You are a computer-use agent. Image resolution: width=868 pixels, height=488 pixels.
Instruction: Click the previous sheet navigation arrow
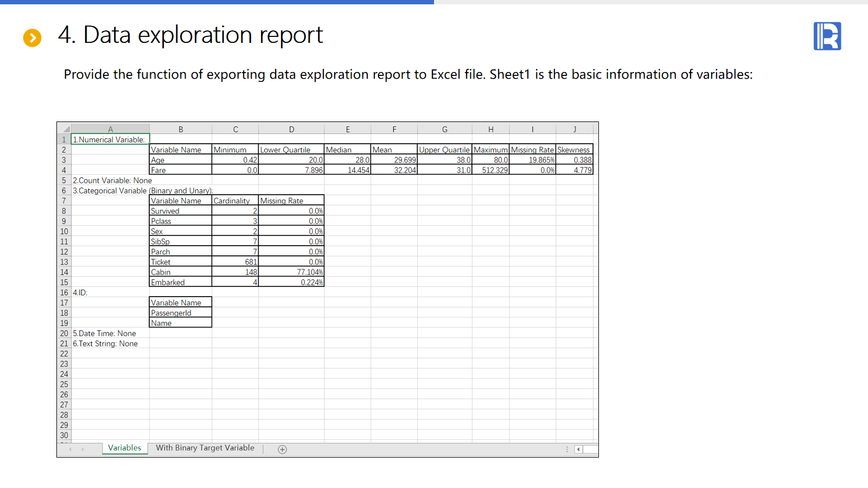click(70, 449)
